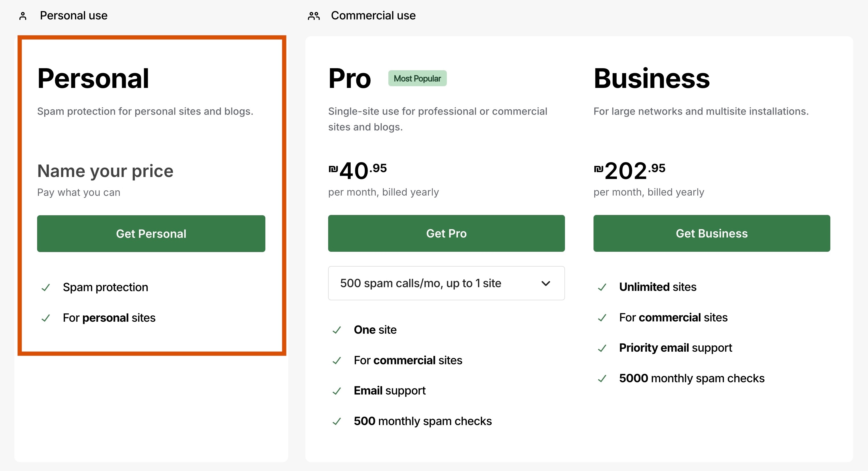Expand the 500 spam calls up to 1 site option
The height and width of the screenshot is (471, 868).
pos(446,283)
